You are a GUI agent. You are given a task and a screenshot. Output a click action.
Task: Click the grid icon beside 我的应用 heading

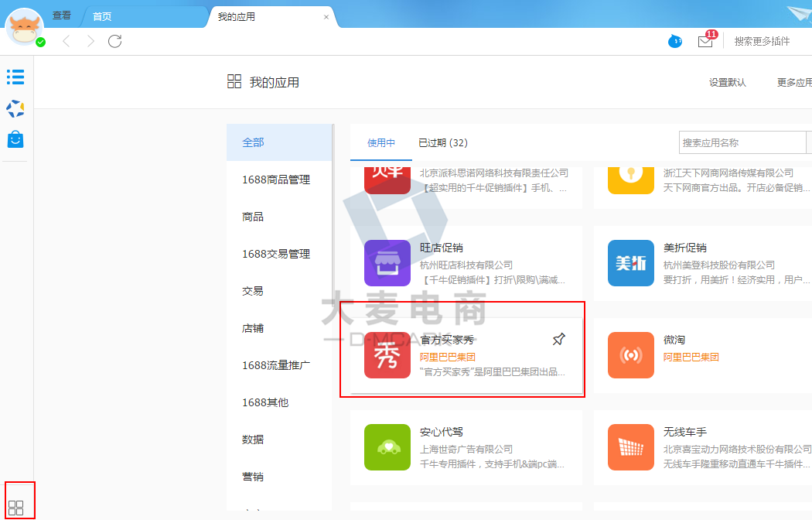pos(234,81)
